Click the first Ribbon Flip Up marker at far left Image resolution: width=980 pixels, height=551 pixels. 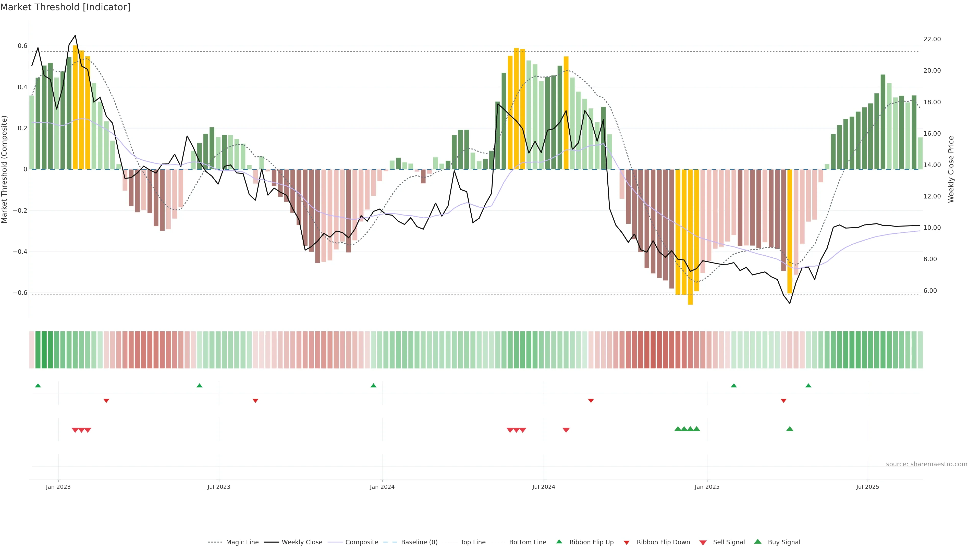coord(38,386)
